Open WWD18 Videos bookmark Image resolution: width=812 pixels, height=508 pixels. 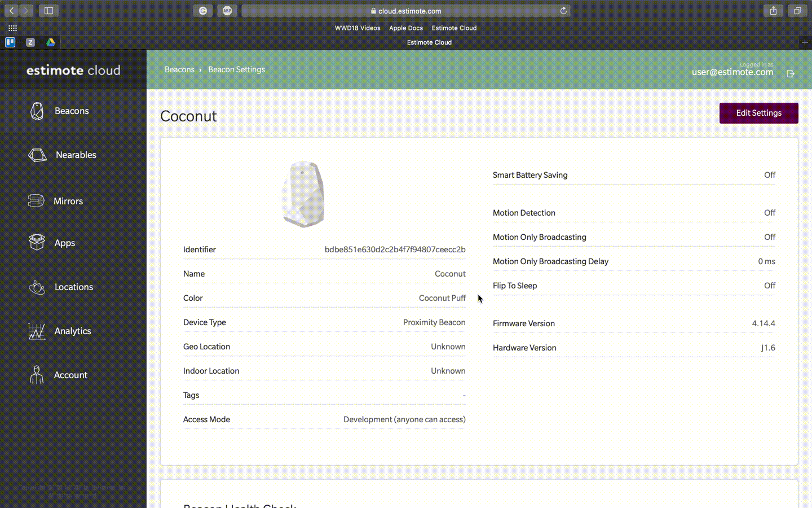point(358,28)
